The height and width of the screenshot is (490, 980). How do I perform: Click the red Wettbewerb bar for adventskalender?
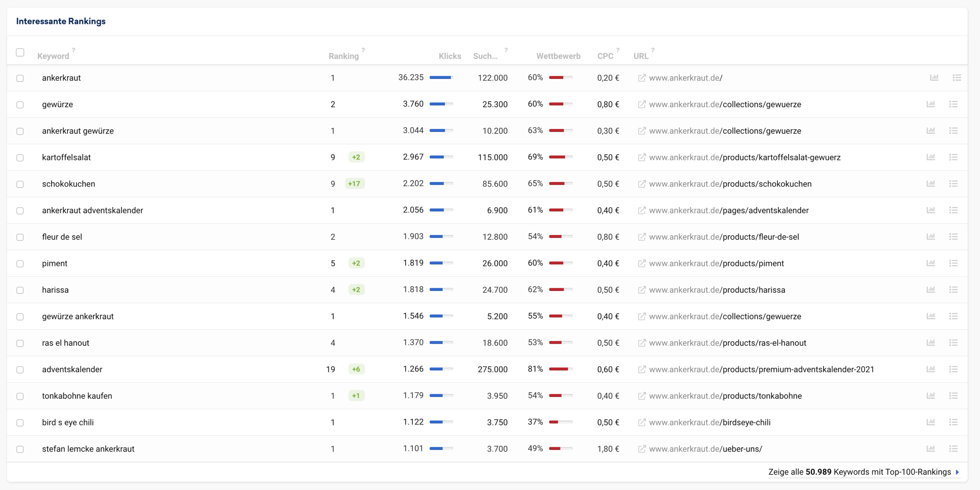tap(560, 369)
